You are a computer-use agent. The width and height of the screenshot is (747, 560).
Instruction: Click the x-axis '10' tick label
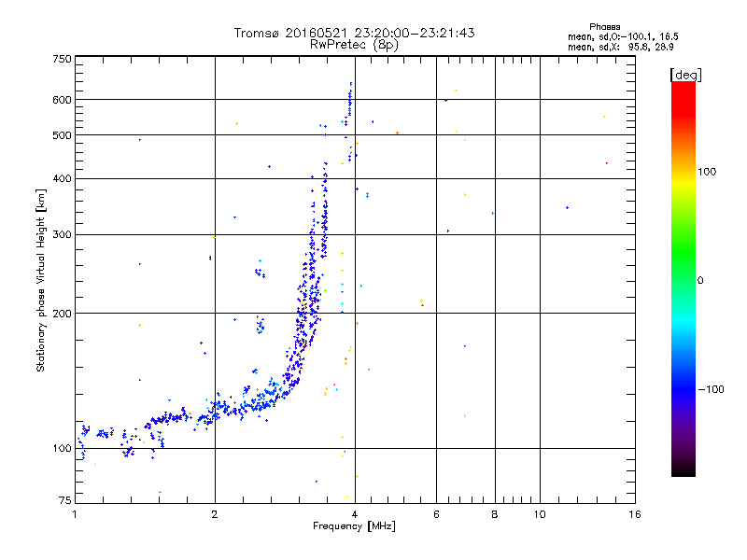coord(540,514)
